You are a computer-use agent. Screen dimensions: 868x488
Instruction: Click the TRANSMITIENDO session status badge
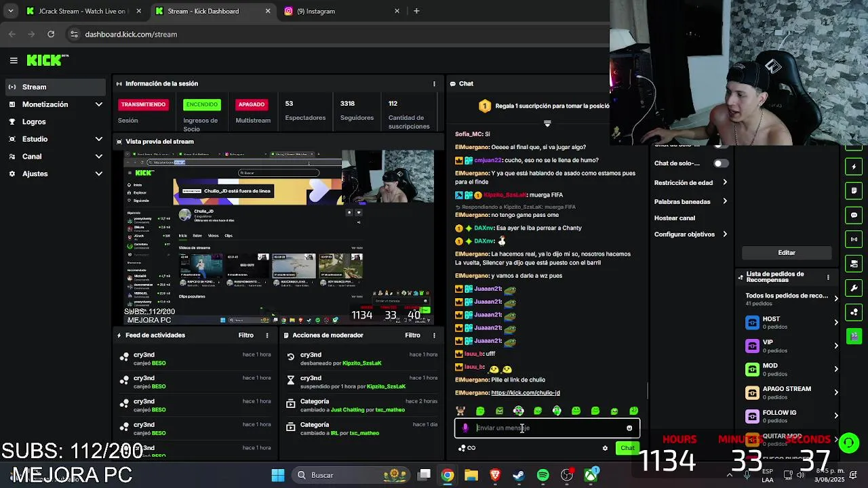coord(143,104)
